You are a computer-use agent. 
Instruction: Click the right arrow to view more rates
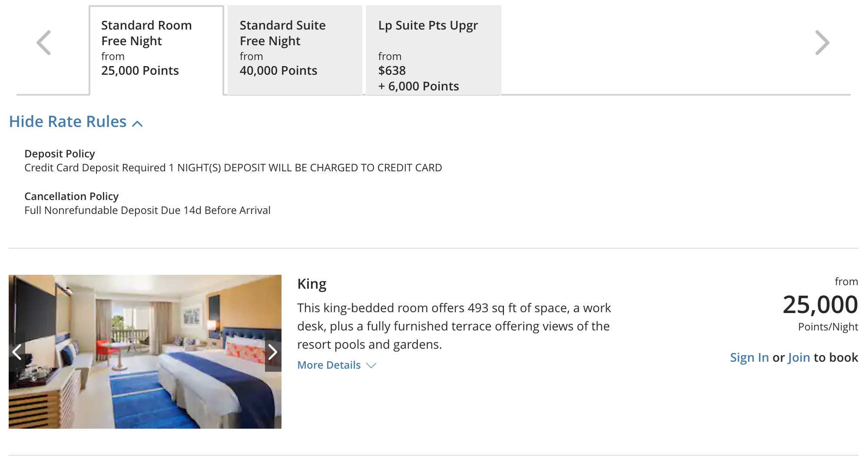[x=822, y=42]
